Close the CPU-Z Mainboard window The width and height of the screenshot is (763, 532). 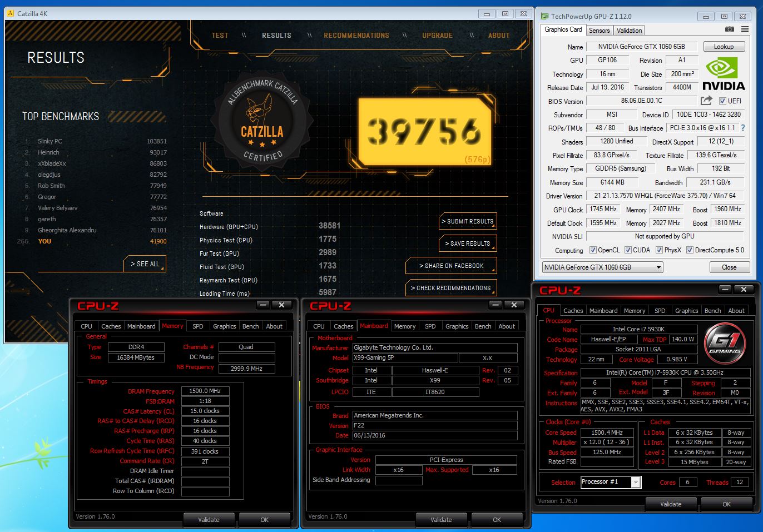tap(514, 305)
